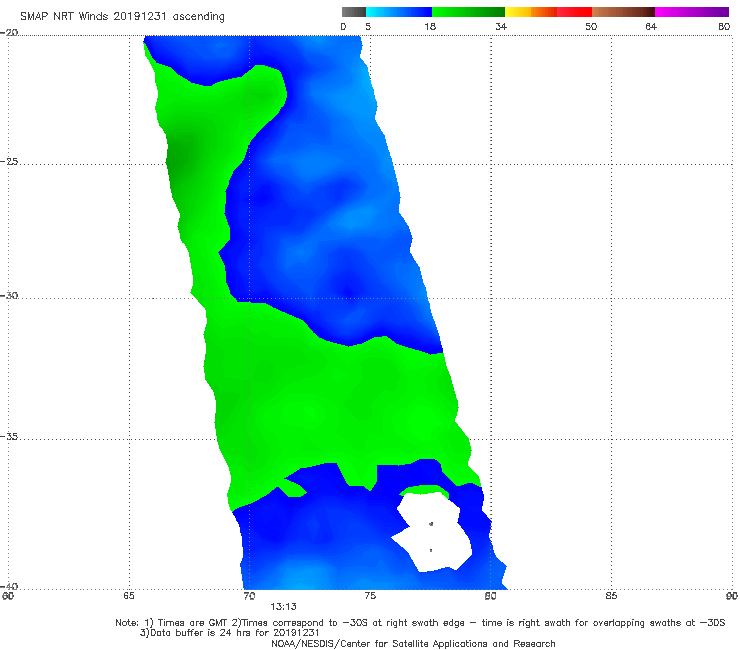740x650 pixels.
Task: Click the longitude label '80' on the axis
Action: point(490,596)
